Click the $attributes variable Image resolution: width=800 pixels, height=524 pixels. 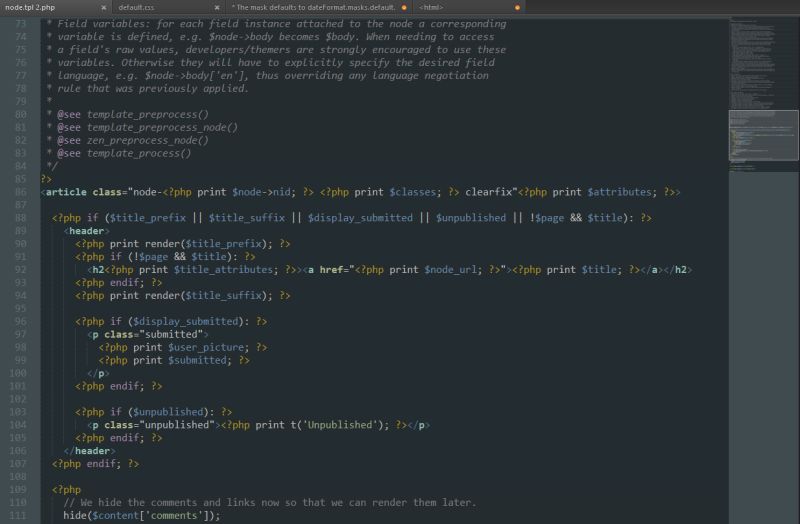[x=619, y=192]
